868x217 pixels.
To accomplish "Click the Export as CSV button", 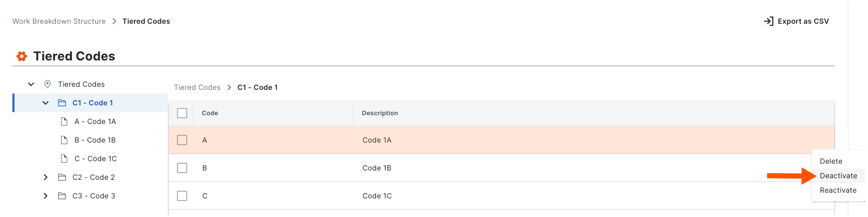I will [x=797, y=21].
